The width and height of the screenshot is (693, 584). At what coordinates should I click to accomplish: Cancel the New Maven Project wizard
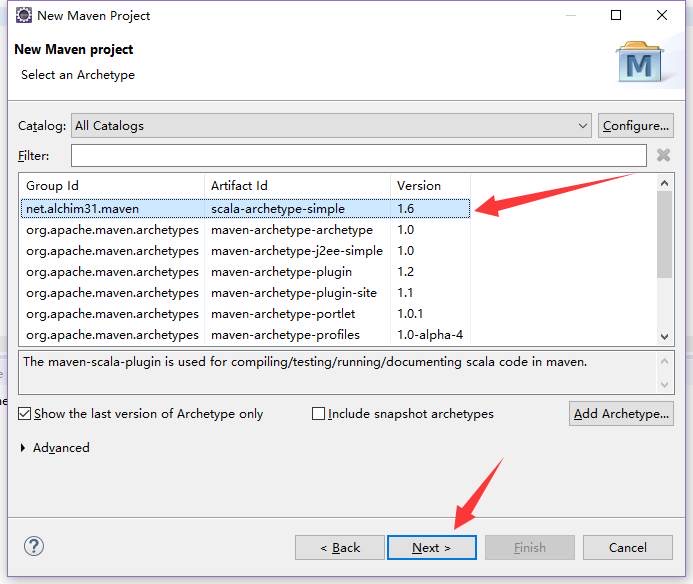point(627,547)
